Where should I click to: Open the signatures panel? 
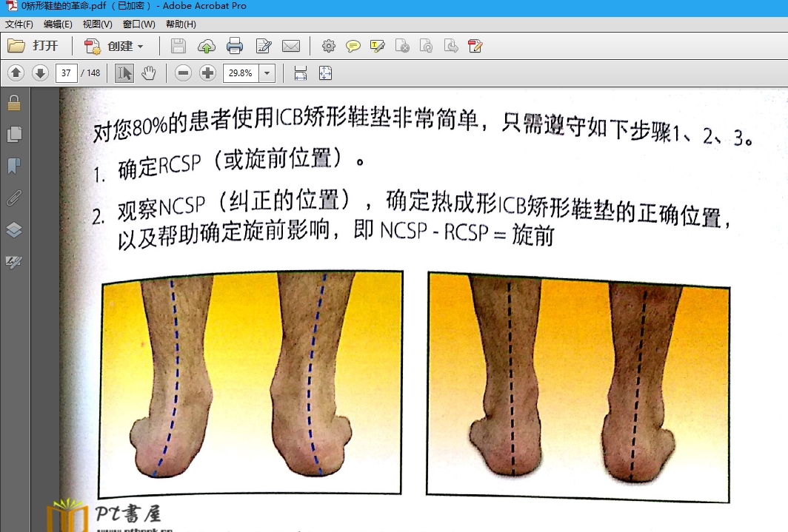[x=14, y=261]
